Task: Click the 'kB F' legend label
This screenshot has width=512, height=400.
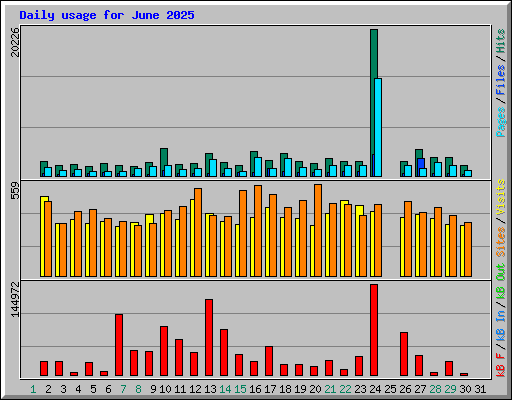Action: [x=501, y=365]
